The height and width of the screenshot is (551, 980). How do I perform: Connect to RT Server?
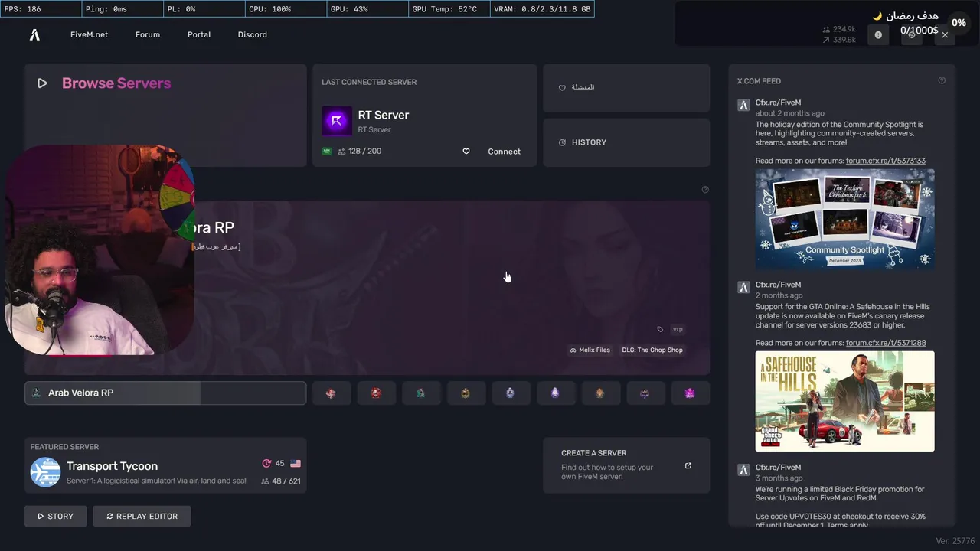click(x=504, y=152)
